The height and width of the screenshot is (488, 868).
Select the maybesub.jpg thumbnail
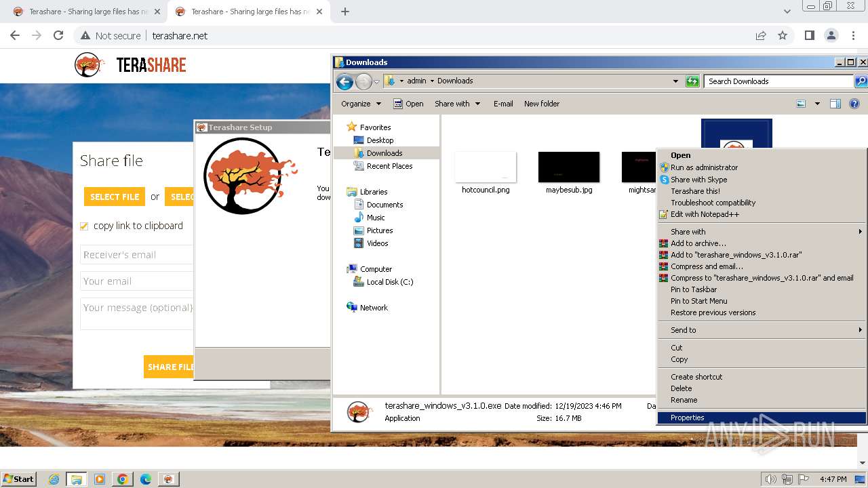[569, 167]
